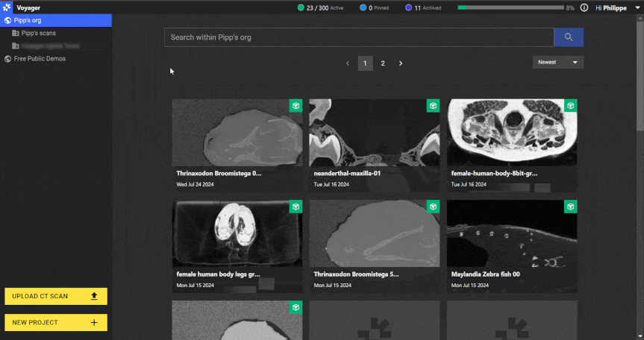Click globe icon beside Free Public Demos
This screenshot has width=644, height=340.
coord(7,59)
